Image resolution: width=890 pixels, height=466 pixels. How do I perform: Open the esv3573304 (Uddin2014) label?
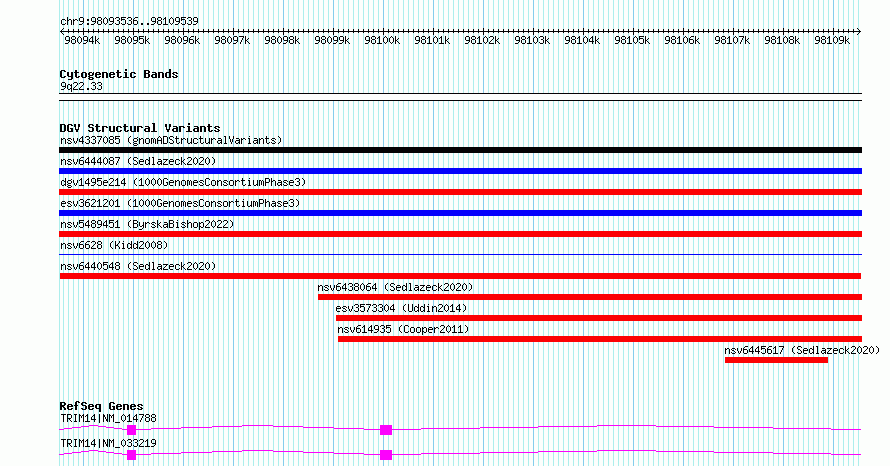[401, 308]
